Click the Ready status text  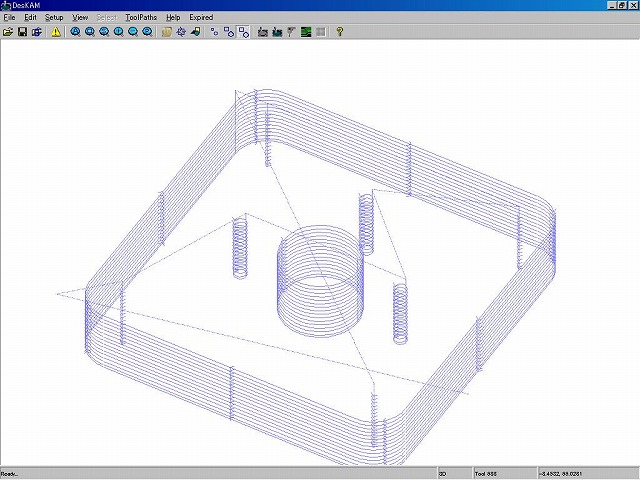pyautogui.click(x=9, y=474)
